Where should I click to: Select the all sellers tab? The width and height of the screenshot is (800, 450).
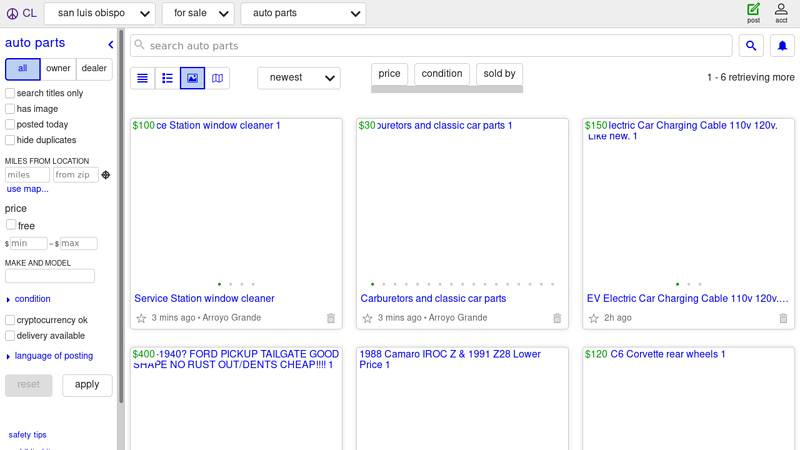tap(22, 69)
